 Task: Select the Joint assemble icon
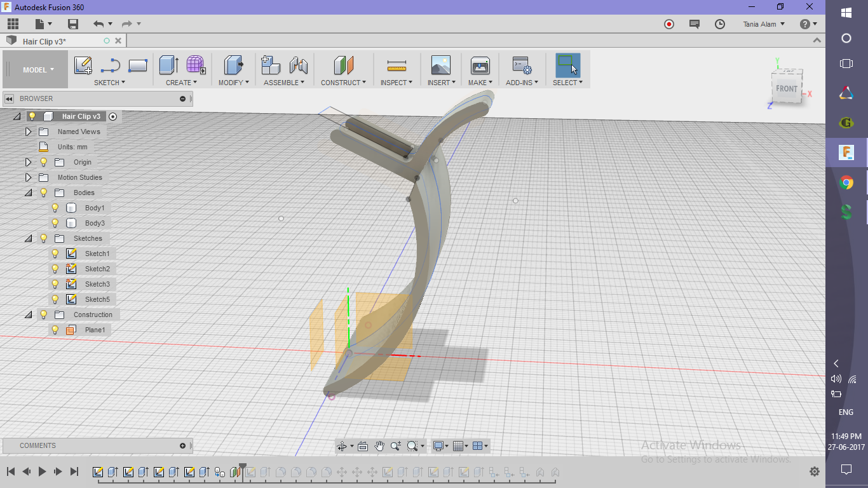(298, 65)
